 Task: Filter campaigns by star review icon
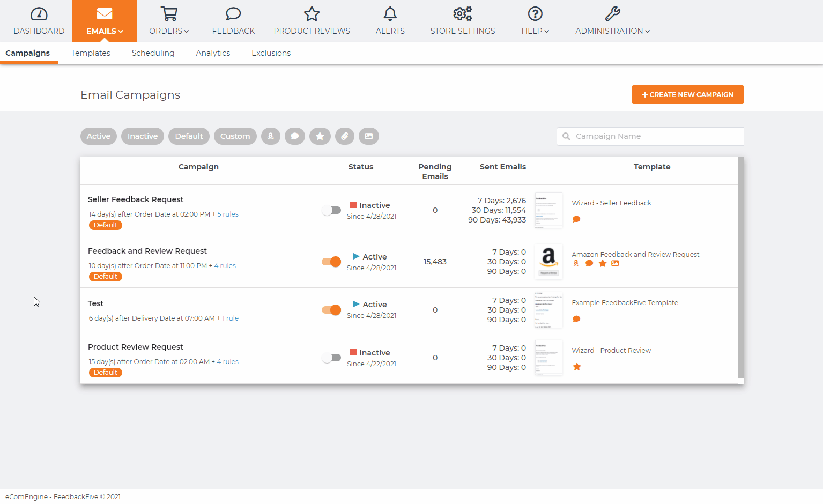(320, 136)
